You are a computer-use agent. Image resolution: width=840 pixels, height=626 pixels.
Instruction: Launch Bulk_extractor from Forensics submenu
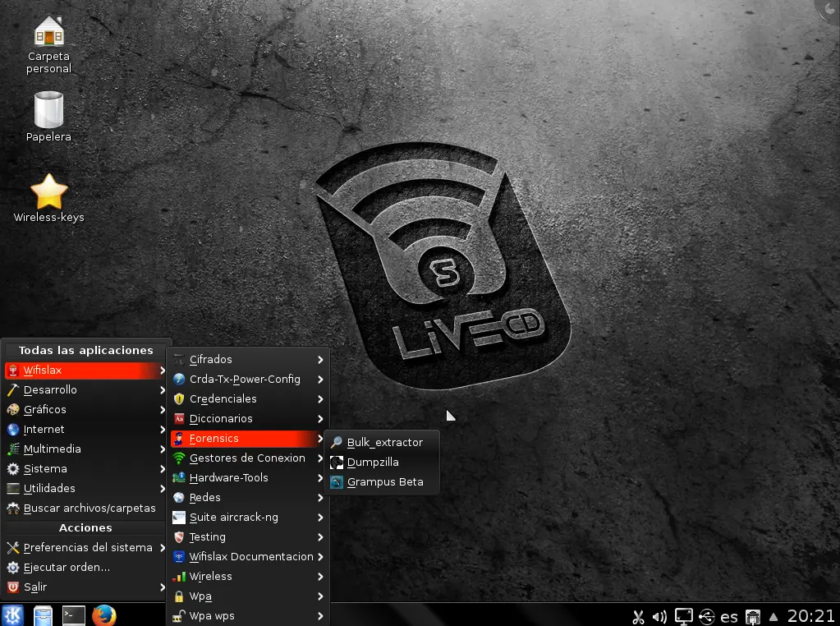pos(381,443)
